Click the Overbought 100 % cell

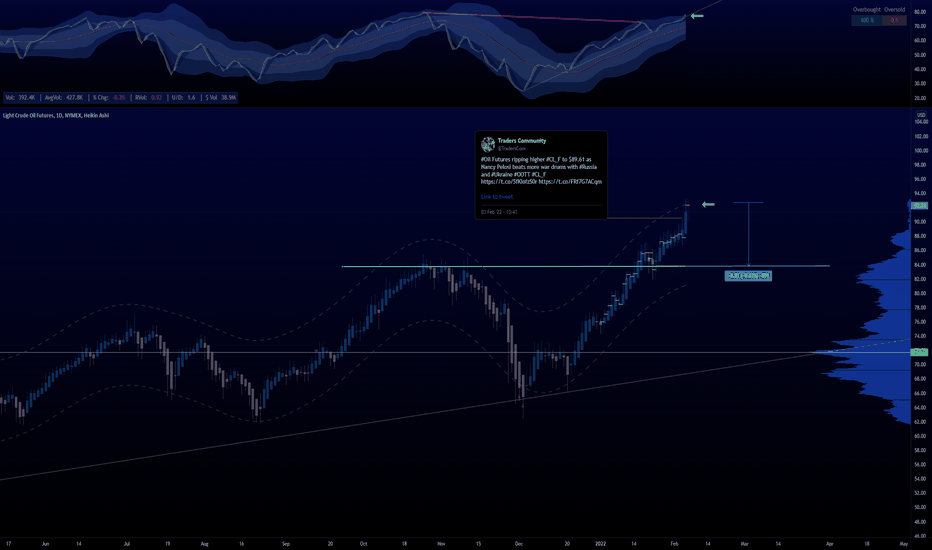867,20
